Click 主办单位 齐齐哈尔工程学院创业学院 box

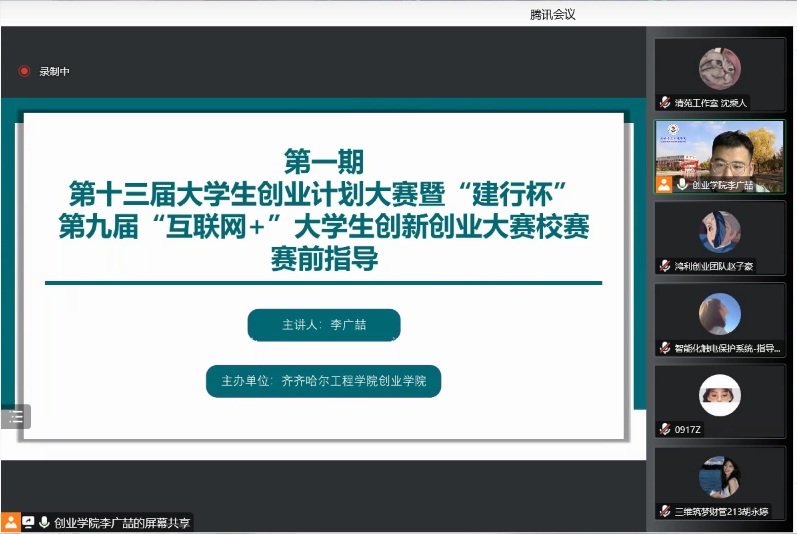(x=324, y=381)
